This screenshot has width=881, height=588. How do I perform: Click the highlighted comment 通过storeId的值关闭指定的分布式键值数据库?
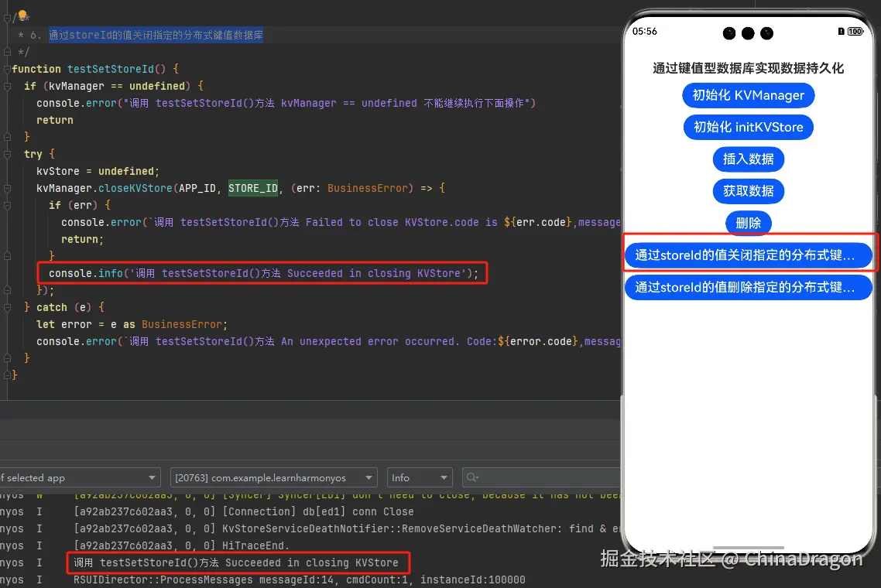tap(156, 35)
